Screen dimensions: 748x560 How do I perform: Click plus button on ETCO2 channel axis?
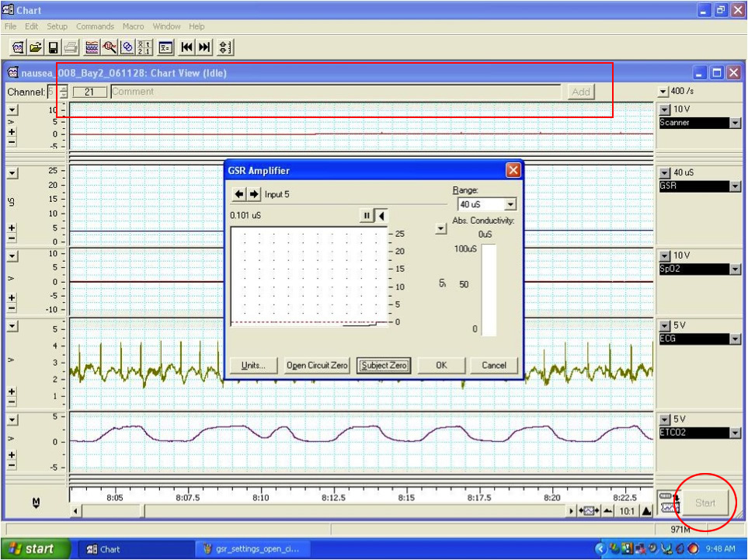coord(12,456)
